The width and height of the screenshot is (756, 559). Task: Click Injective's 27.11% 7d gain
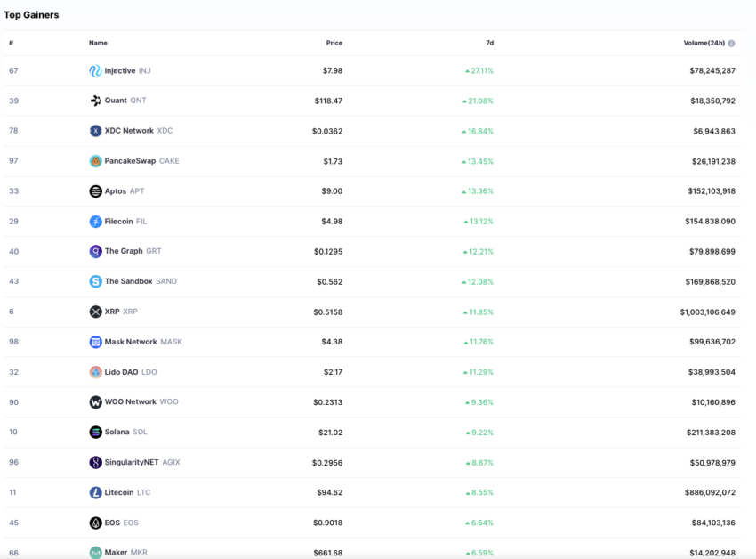point(479,70)
